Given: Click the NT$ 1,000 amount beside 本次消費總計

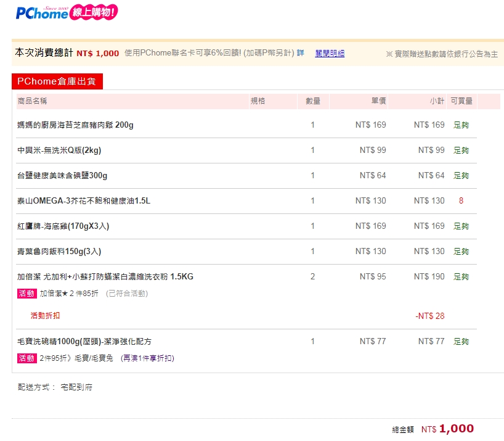Looking at the screenshot, I should pyautogui.click(x=98, y=54).
